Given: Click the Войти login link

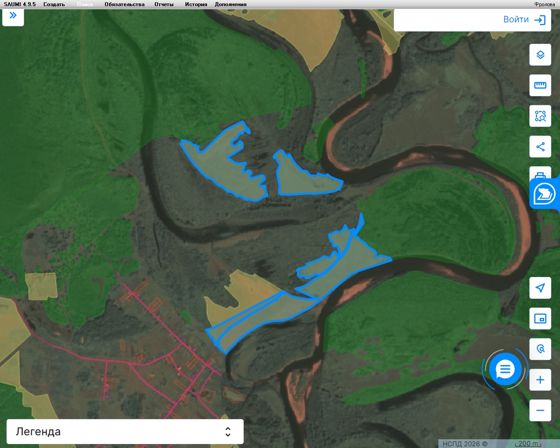Looking at the screenshot, I should pyautogui.click(x=524, y=19).
